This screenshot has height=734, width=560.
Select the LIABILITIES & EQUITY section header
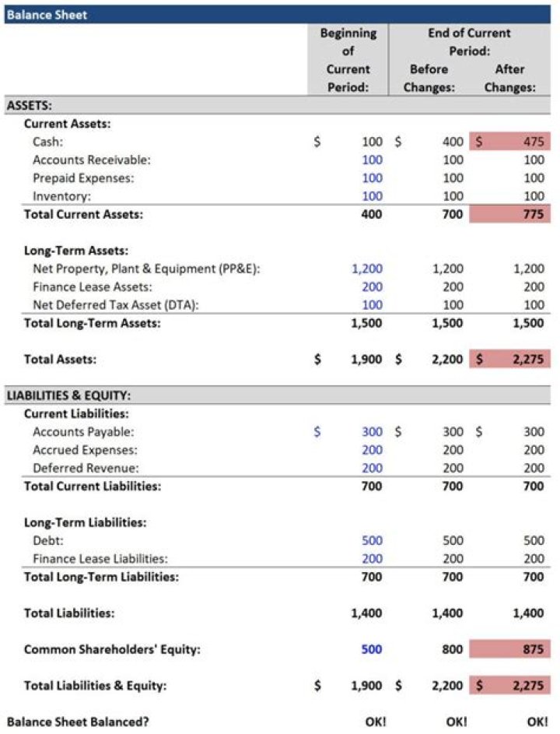pos(280,395)
